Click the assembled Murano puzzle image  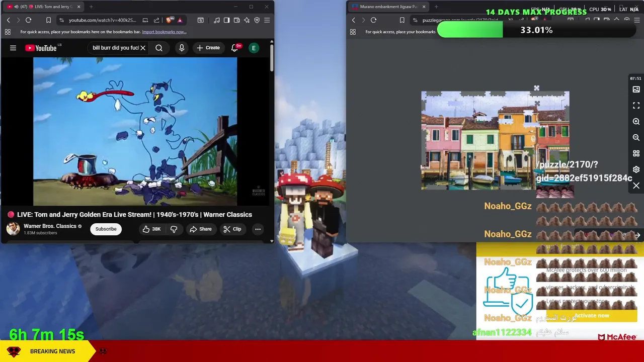495,141
